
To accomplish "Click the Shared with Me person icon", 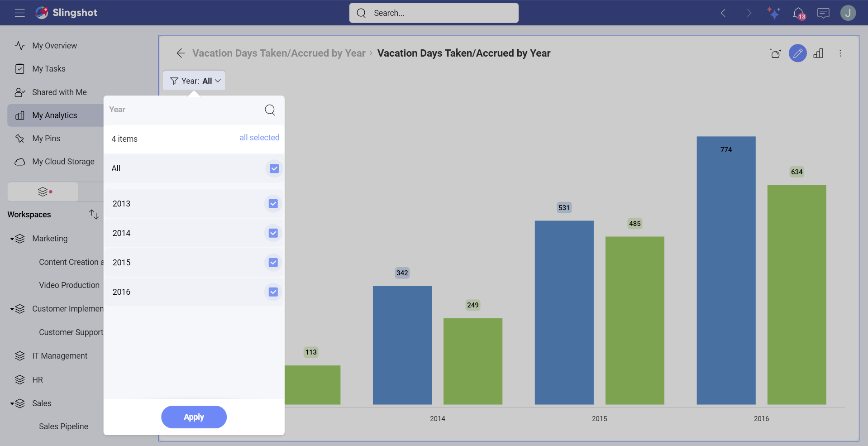I will [20, 92].
